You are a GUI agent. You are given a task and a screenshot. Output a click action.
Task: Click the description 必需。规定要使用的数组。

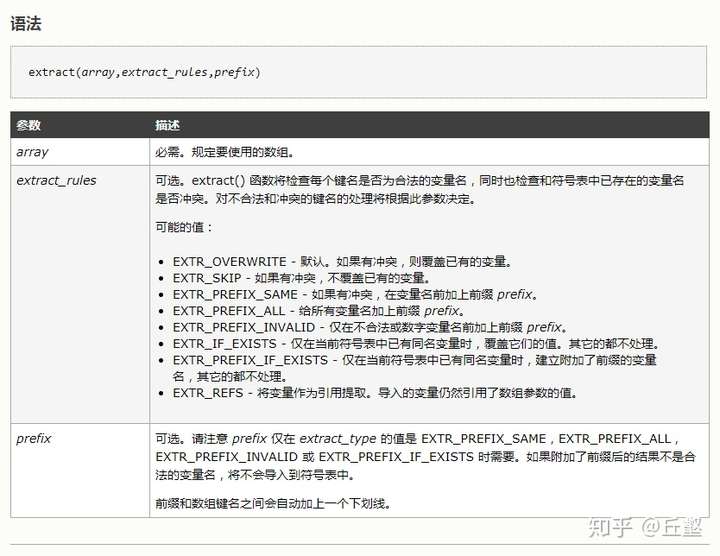(225, 152)
